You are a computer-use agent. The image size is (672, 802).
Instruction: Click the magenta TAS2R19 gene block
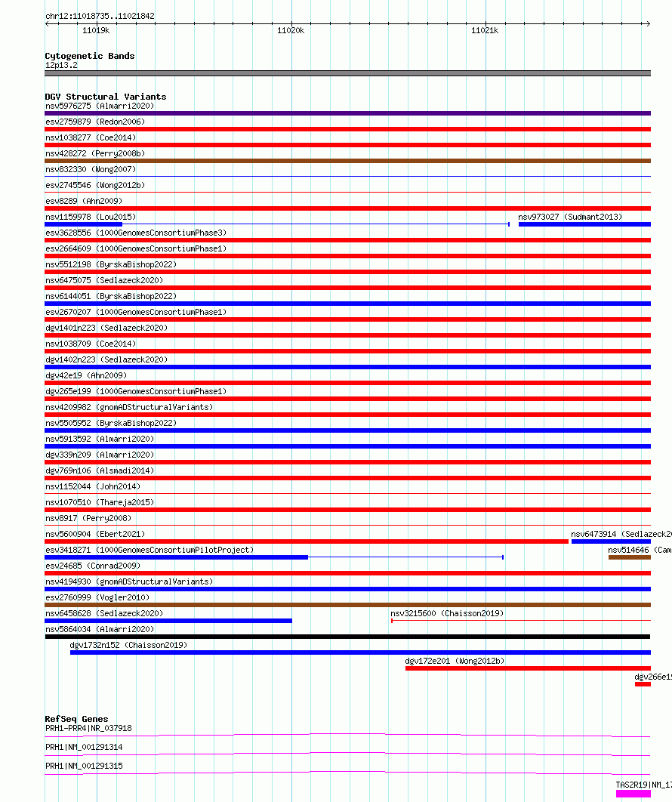[633, 794]
